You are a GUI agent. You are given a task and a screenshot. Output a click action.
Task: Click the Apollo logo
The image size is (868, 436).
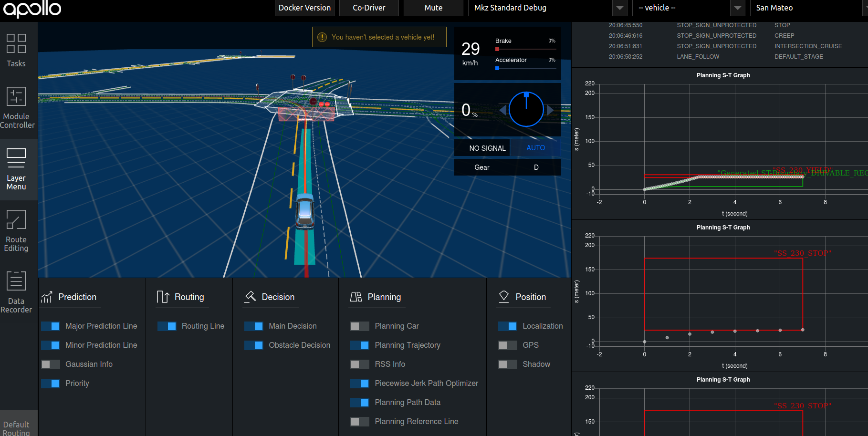click(32, 9)
